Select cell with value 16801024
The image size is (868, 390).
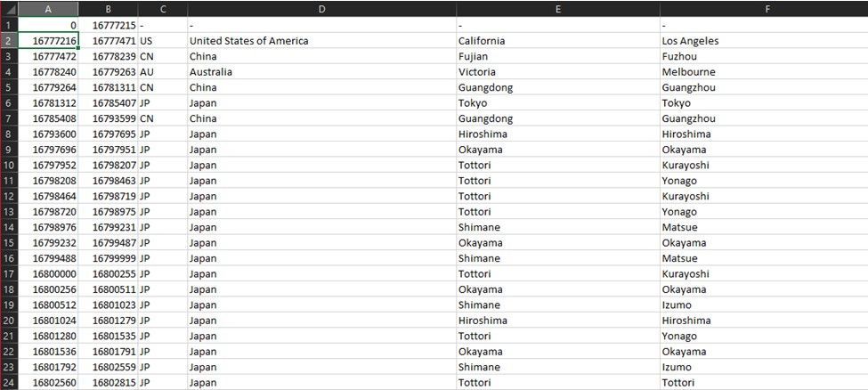[48, 320]
